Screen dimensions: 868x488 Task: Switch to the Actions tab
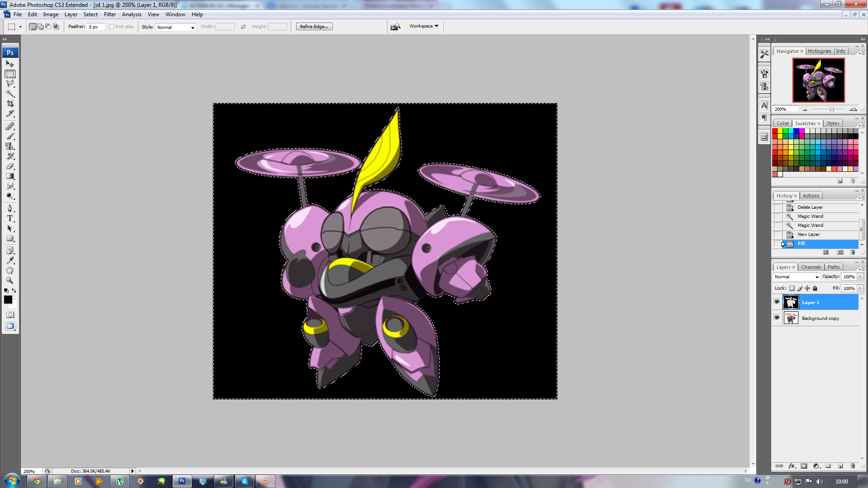[811, 196]
